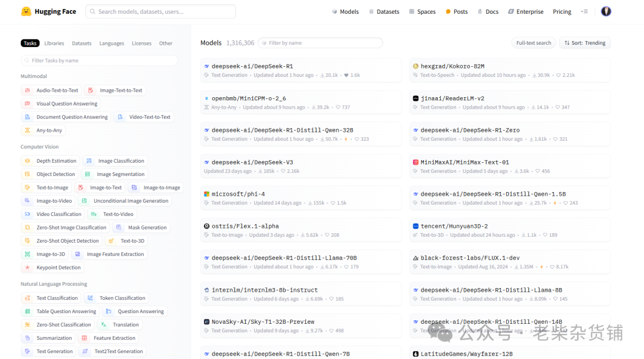Switch to the Libraries filter tab
Image resolution: width=644 pixels, height=359 pixels.
pos(54,43)
